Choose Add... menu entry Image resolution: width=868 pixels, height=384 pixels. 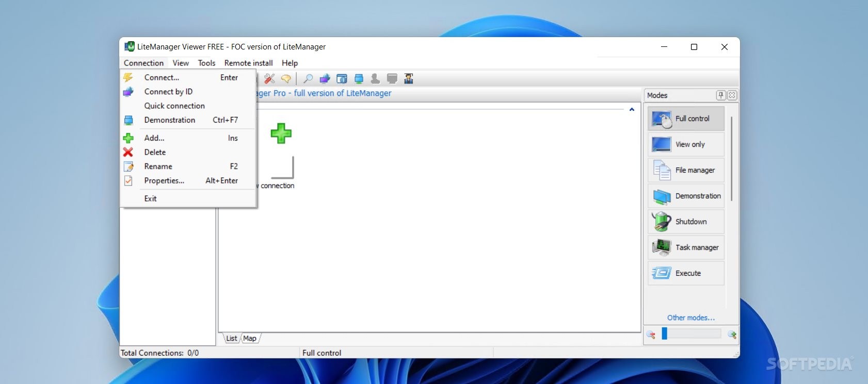tap(188, 138)
